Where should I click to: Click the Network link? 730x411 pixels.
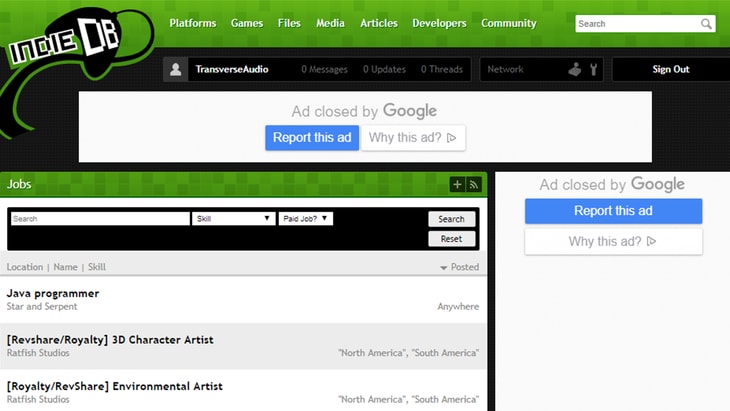505,69
